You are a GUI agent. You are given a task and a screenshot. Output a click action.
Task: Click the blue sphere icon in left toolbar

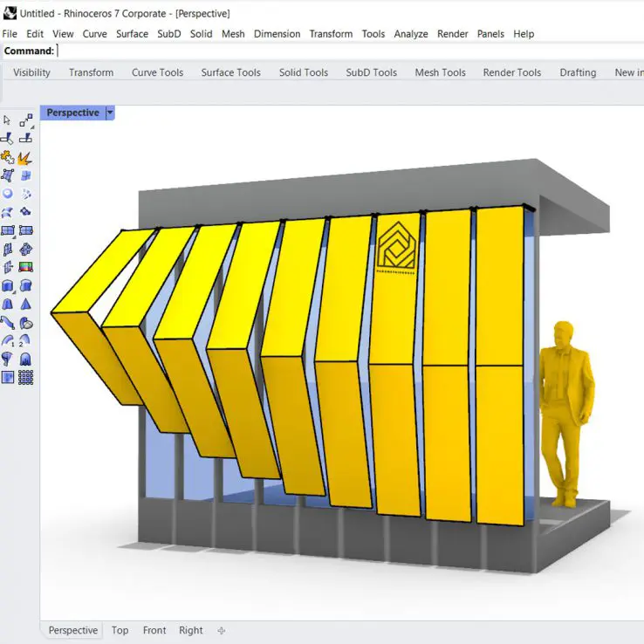coord(8,194)
